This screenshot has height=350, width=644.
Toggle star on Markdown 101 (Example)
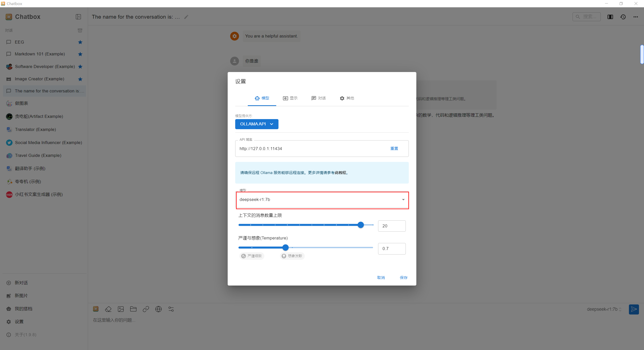(80, 54)
